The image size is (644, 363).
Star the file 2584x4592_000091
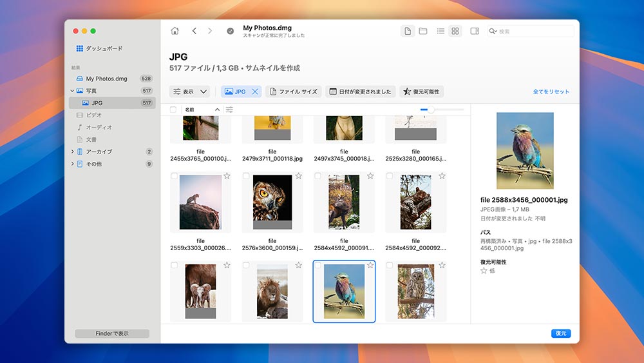point(370,176)
